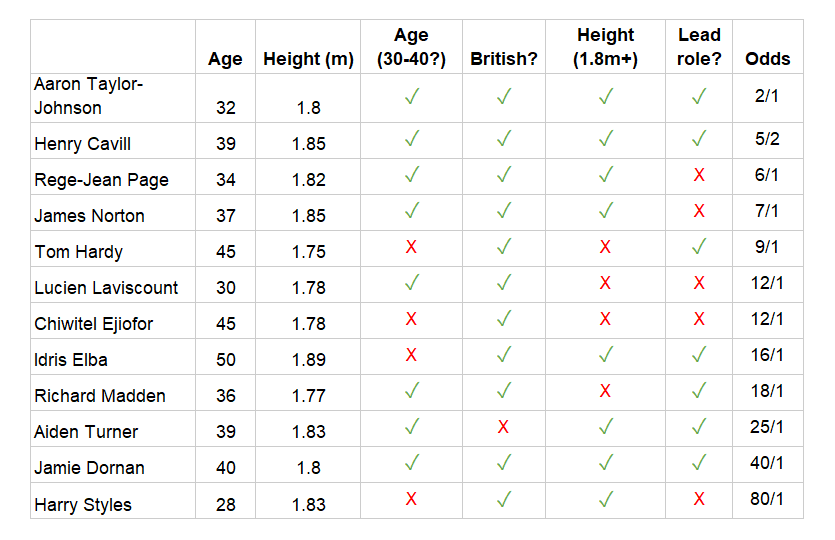This screenshot has height=540, width=835.
Task: Click the red X in Tom Hardy's Age column
Action: click(411, 247)
